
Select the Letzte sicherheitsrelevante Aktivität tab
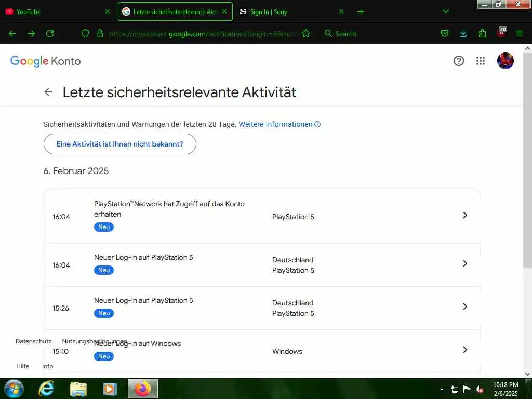[x=175, y=11]
